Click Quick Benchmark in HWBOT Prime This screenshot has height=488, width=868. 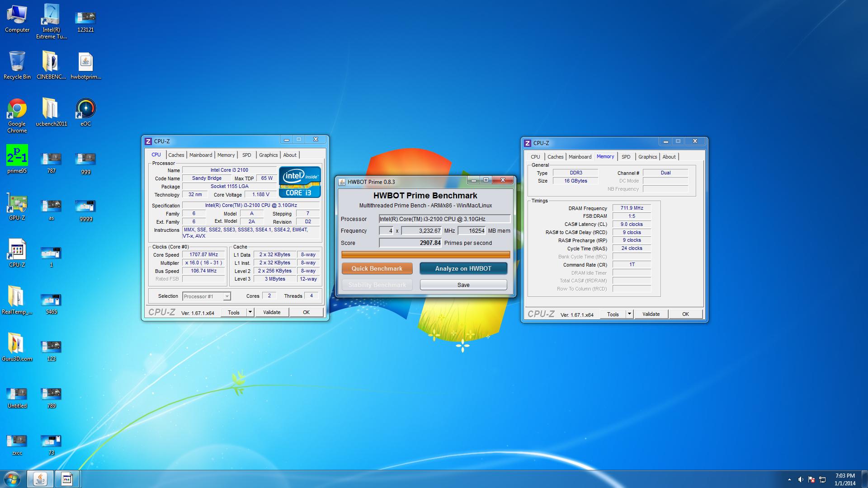(377, 268)
